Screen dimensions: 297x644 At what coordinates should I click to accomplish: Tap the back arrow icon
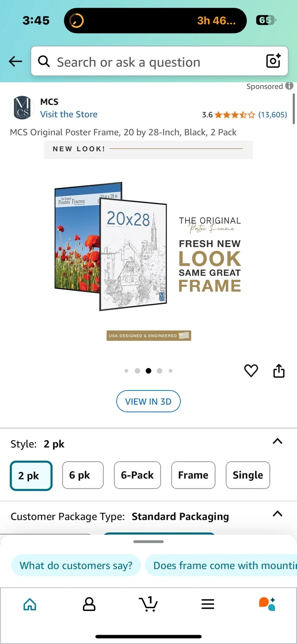click(16, 61)
